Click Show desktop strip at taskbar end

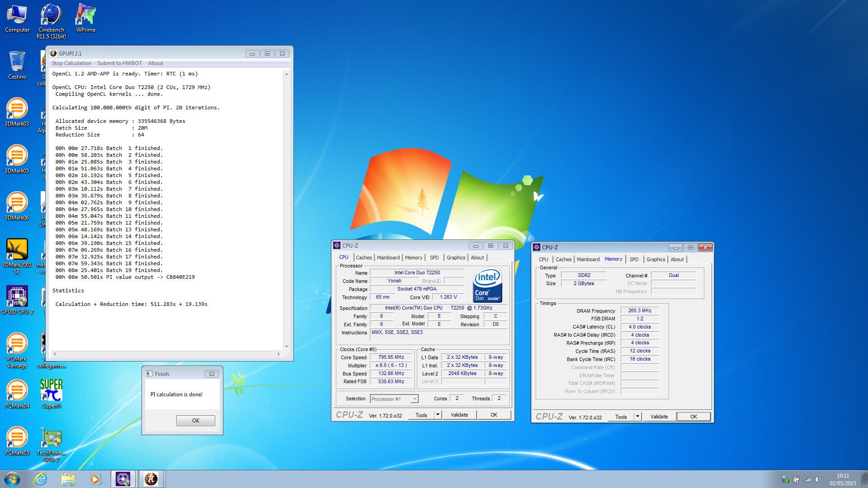[864, 479]
